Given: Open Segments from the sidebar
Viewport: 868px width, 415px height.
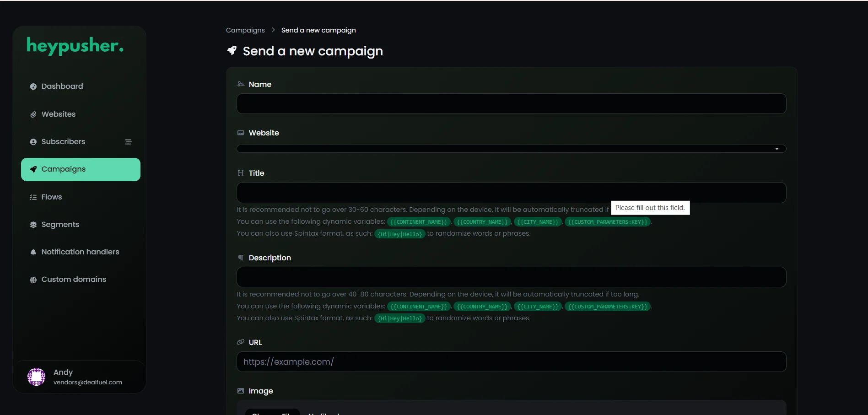Looking at the screenshot, I should 60,224.
